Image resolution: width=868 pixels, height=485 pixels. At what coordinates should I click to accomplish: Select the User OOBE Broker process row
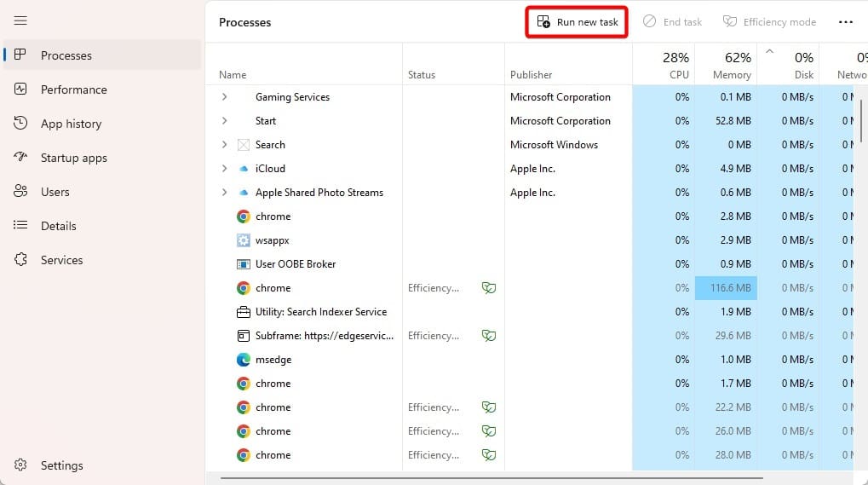click(296, 264)
